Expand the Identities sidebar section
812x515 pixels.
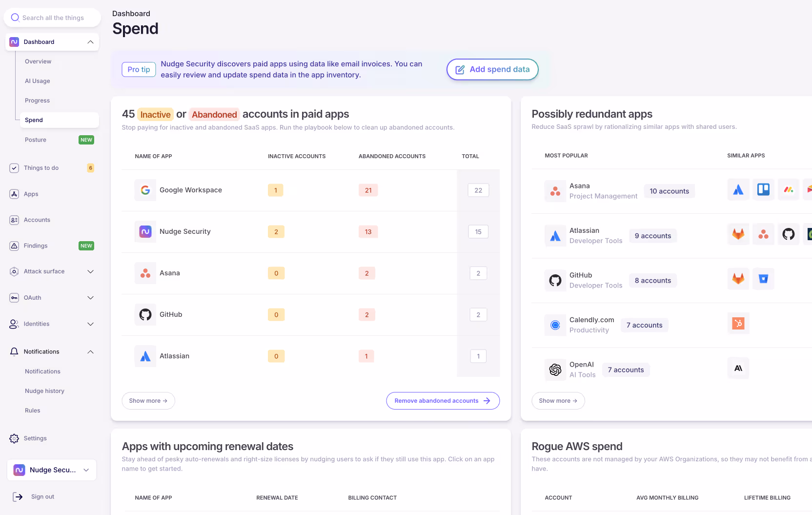pyautogui.click(x=90, y=324)
